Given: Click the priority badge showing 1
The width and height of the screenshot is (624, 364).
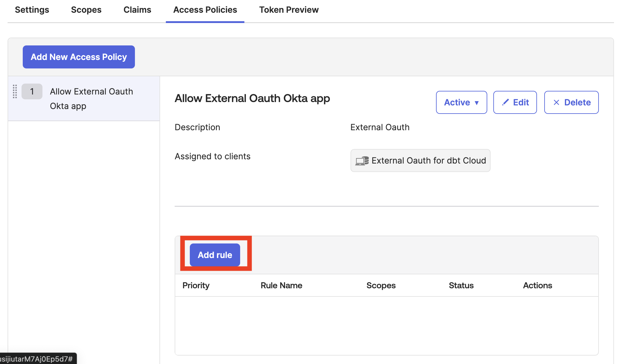Looking at the screenshot, I should pos(32,91).
